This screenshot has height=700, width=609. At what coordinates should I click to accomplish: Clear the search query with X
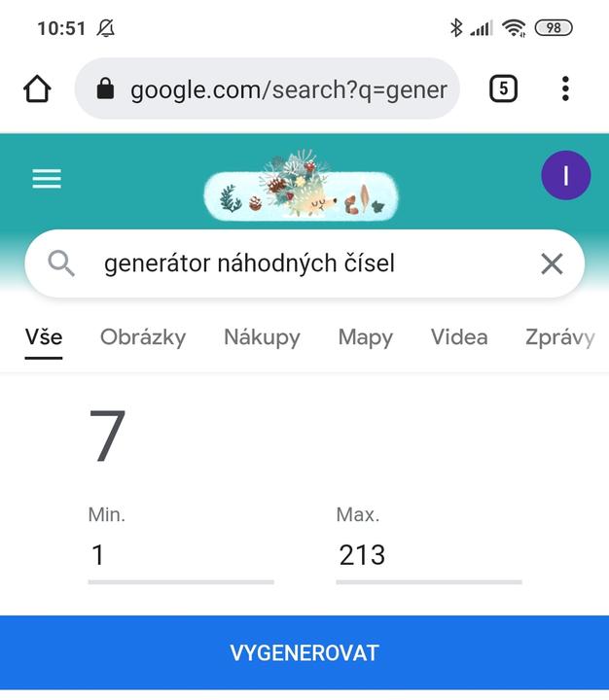(552, 263)
